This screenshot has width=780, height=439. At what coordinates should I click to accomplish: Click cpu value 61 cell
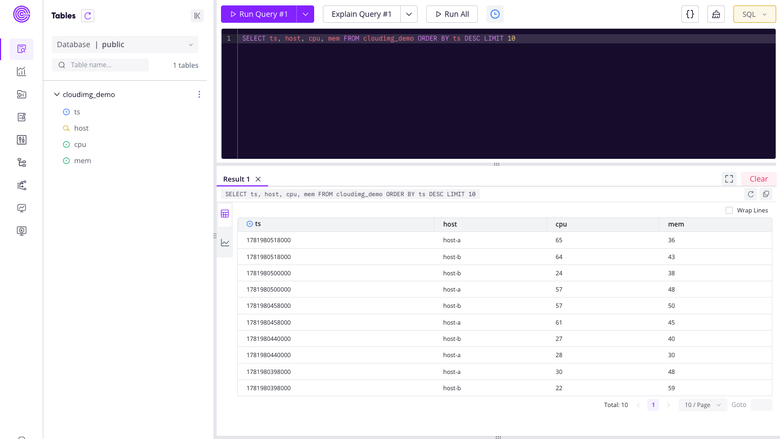point(559,323)
